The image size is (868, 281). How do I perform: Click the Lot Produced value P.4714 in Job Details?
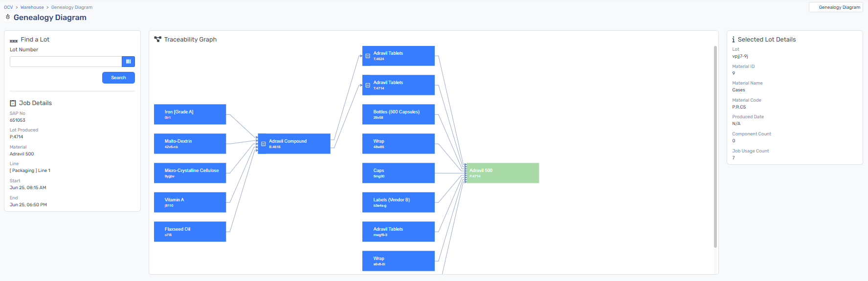point(17,137)
